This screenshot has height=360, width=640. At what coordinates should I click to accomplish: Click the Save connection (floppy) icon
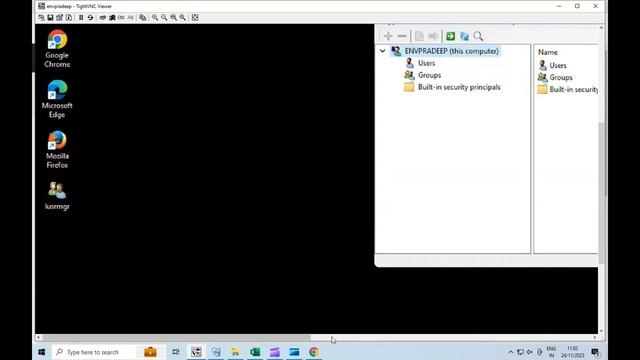coord(50,18)
